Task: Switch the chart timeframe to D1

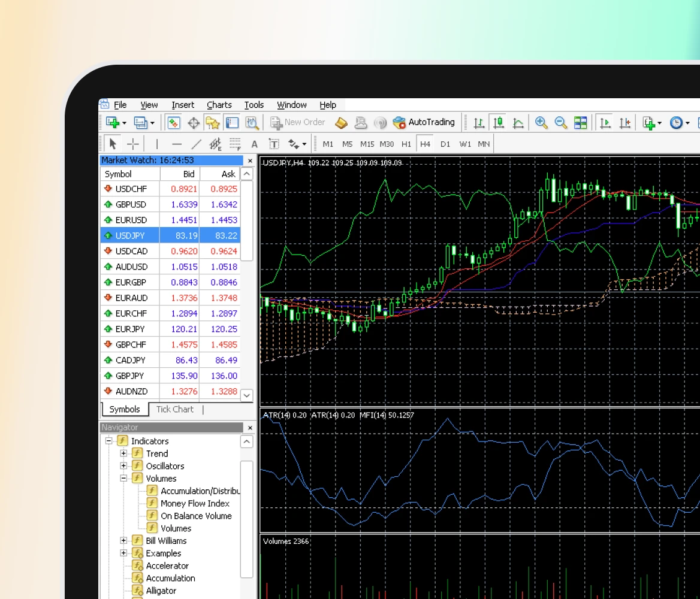Action: coord(445,144)
